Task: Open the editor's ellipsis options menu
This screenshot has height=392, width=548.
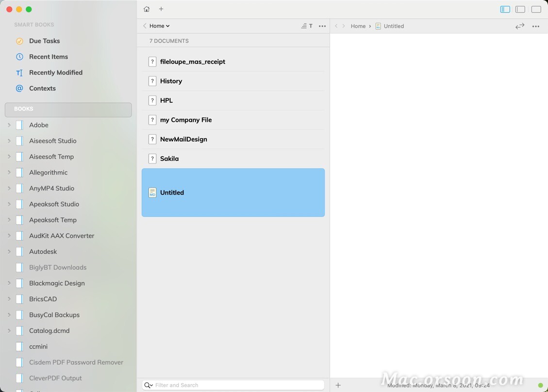Action: 536,26
